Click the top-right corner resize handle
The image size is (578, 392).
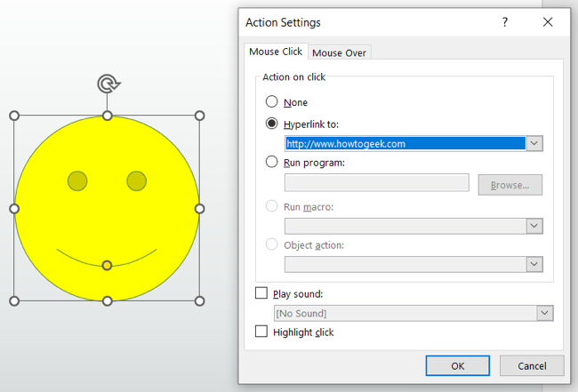click(x=199, y=116)
